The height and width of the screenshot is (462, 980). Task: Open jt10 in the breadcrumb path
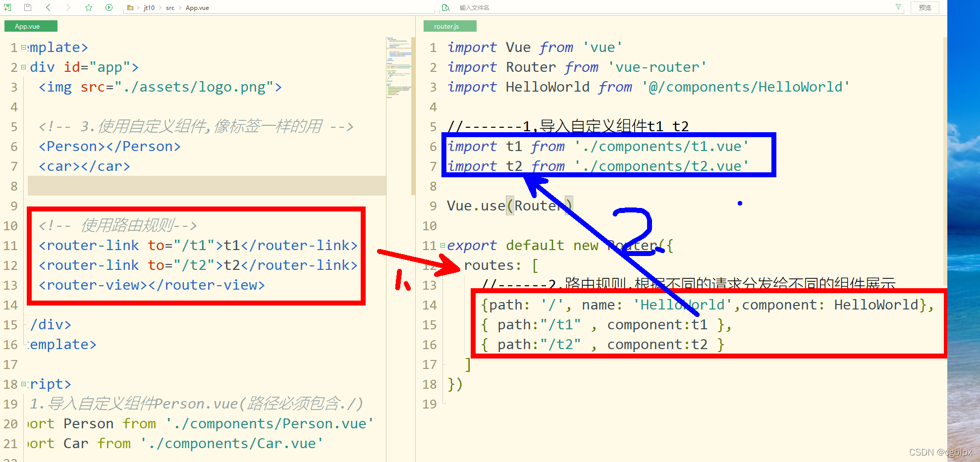click(x=149, y=7)
